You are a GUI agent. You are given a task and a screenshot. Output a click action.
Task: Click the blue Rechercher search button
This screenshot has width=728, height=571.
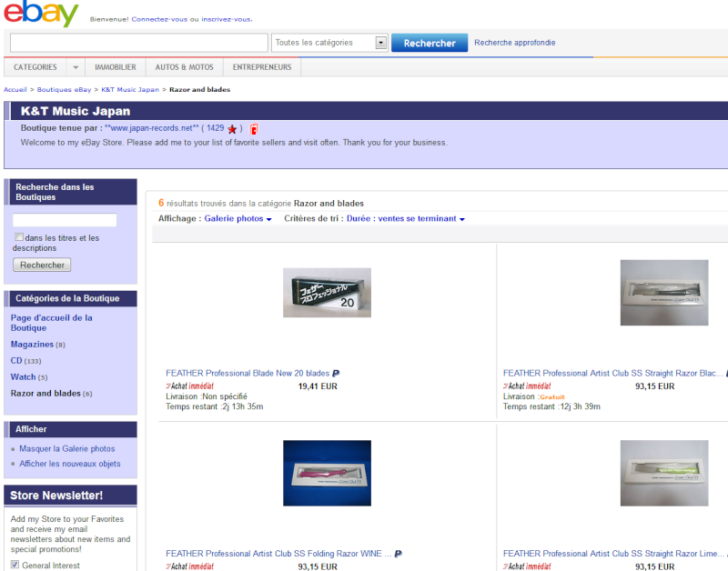[x=430, y=43]
